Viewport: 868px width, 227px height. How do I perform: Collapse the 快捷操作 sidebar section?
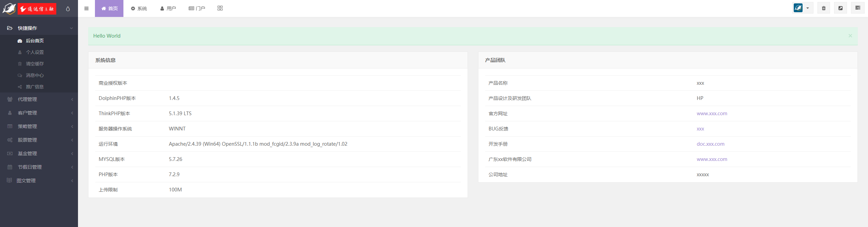click(39, 28)
